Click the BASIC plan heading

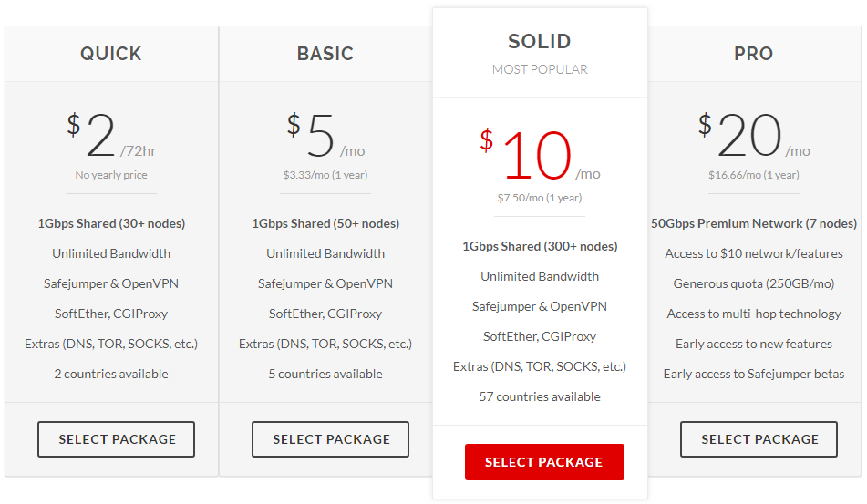coord(325,54)
